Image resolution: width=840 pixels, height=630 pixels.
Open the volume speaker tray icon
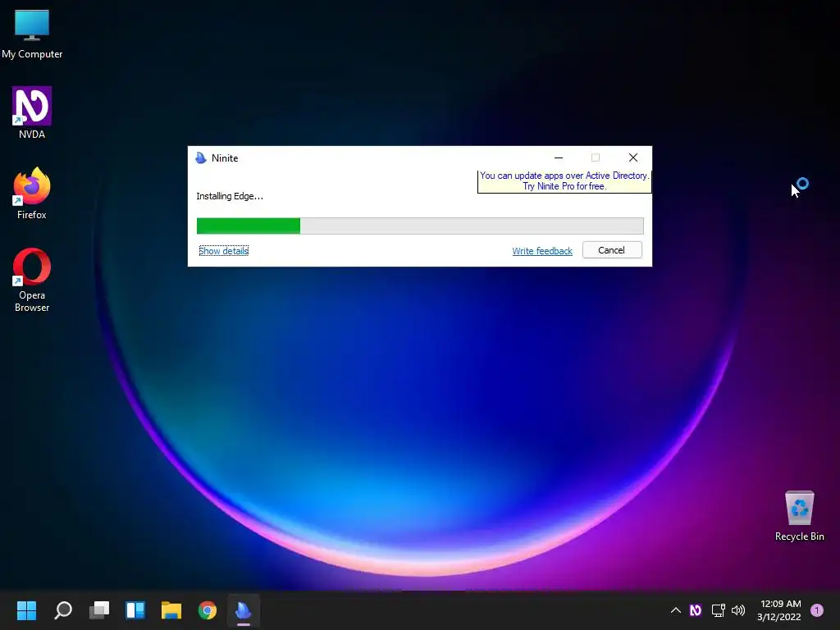click(x=738, y=609)
